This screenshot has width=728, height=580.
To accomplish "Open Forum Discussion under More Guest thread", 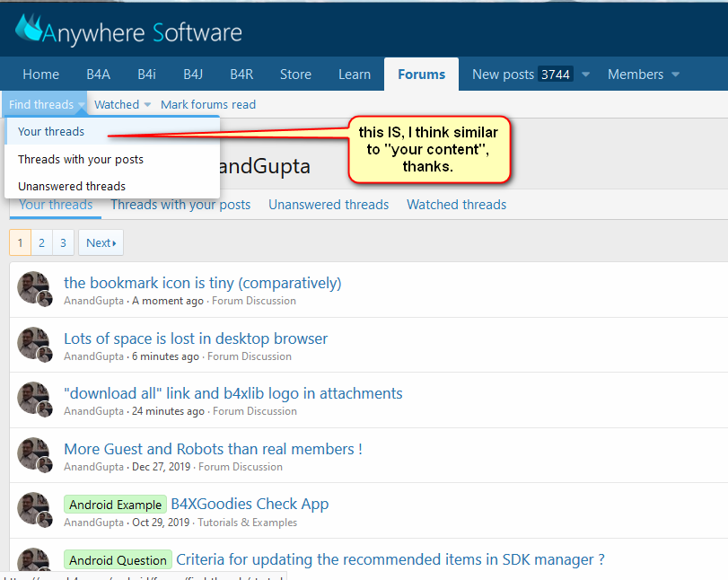I will pos(241,467).
